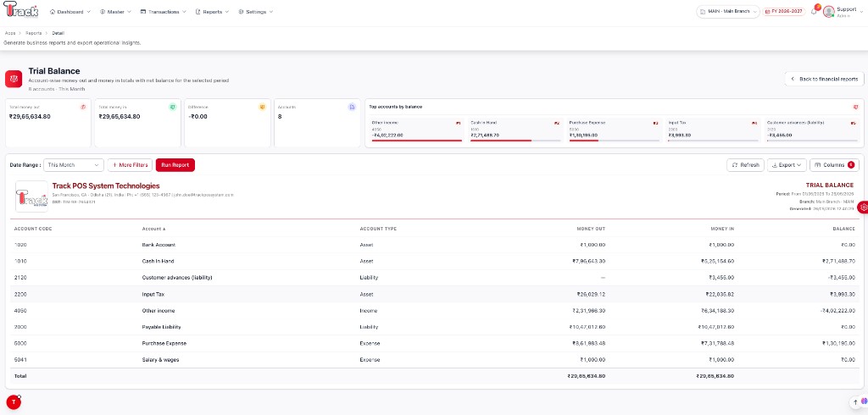Select the Other income table row name
This screenshot has width=868, height=415.
(x=159, y=311)
